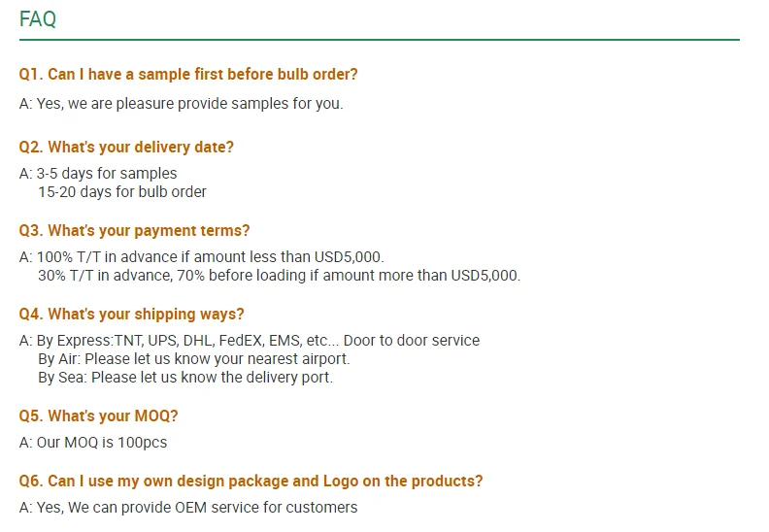Click the '15-20 days for bulb order' line

[x=122, y=191]
